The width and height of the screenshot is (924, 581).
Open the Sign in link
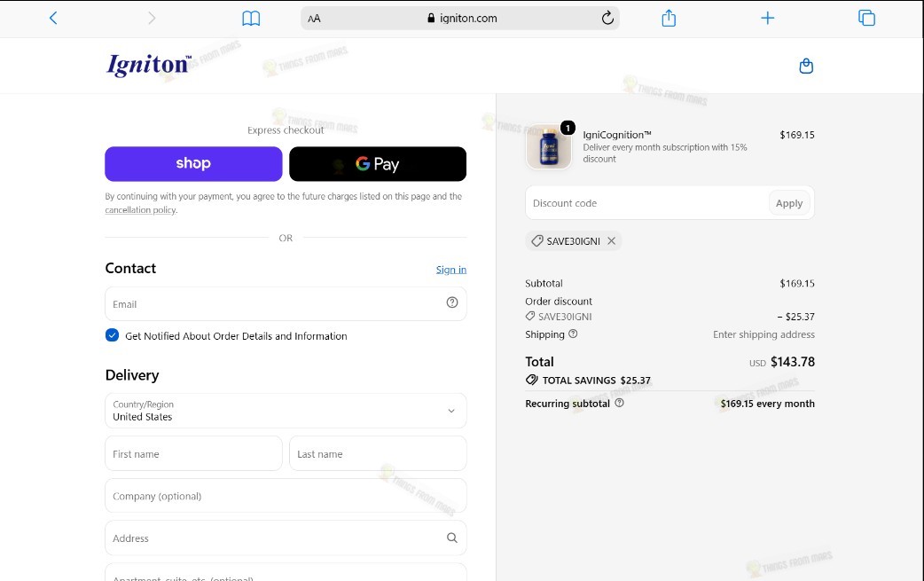click(451, 270)
